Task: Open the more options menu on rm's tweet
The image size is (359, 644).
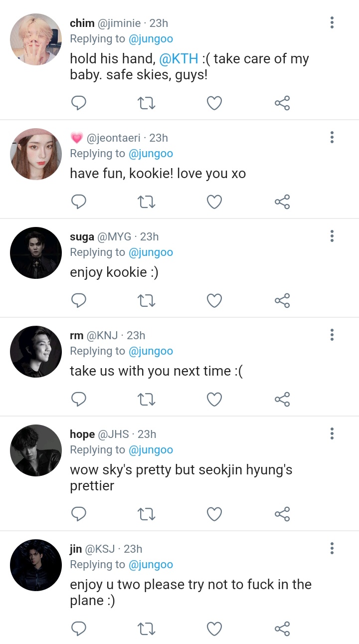Action: click(332, 335)
